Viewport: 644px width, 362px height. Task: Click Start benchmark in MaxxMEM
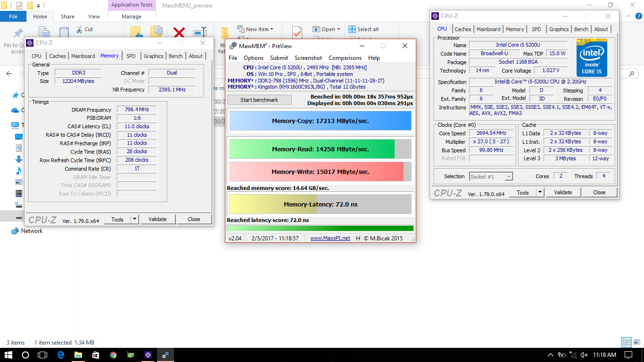[259, 100]
